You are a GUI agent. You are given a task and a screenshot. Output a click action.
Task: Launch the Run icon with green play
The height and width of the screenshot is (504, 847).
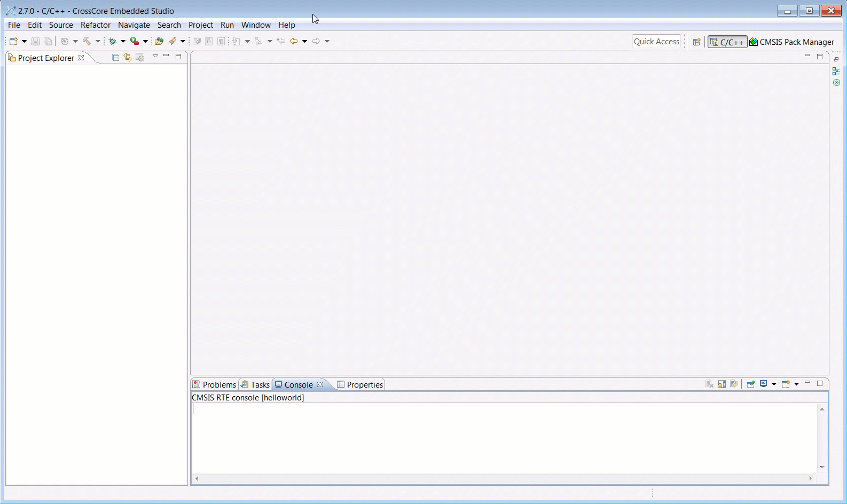pos(135,41)
